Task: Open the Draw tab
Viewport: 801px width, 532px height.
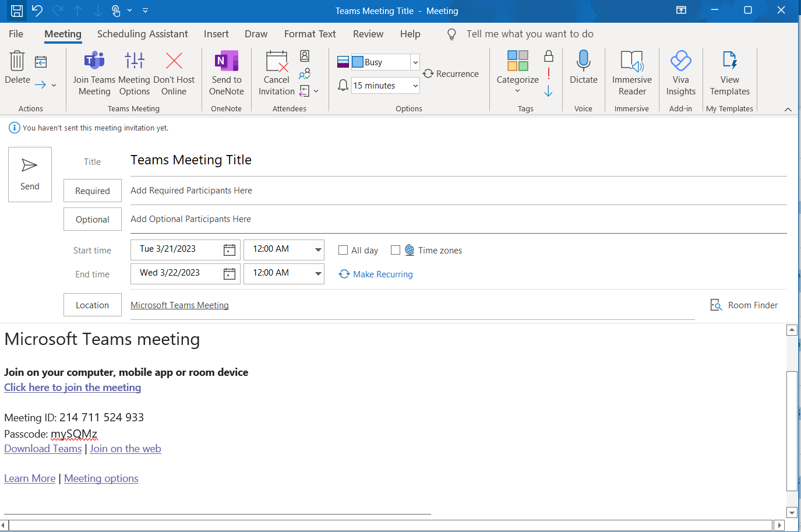Action: (256, 34)
